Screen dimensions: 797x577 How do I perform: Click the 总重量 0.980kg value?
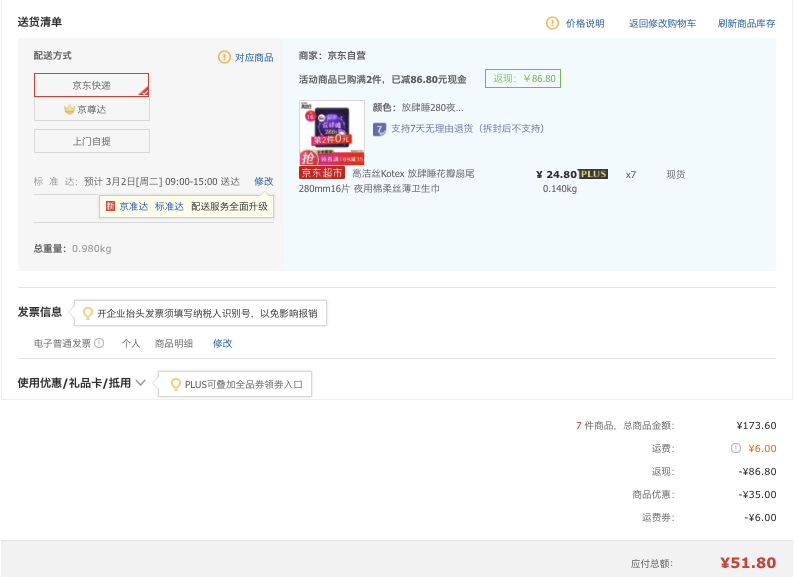91,249
